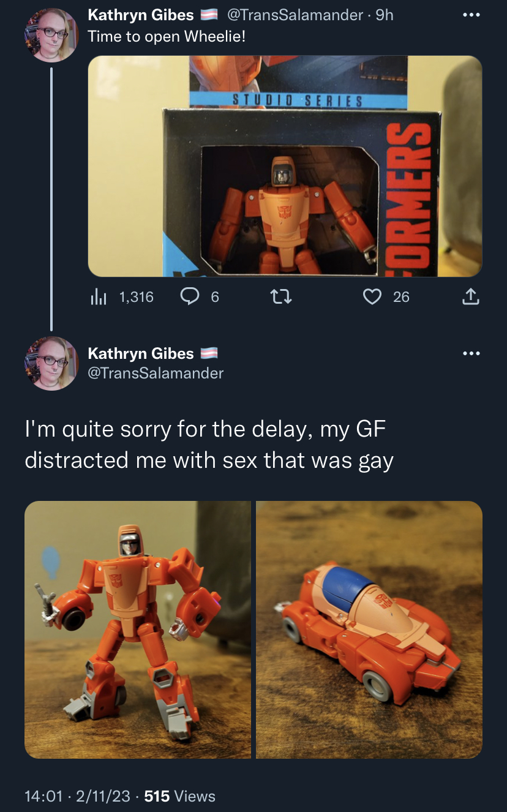Image resolution: width=507 pixels, height=812 pixels.
Task: Open three-dot menu on second tweet
Action: click(469, 353)
